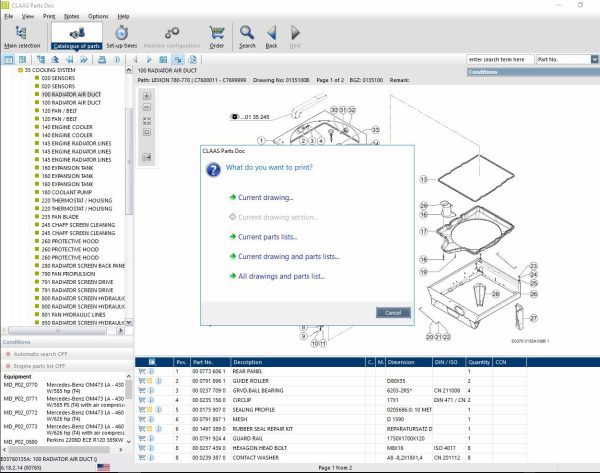Click the Search magnifier icon

pos(247,37)
